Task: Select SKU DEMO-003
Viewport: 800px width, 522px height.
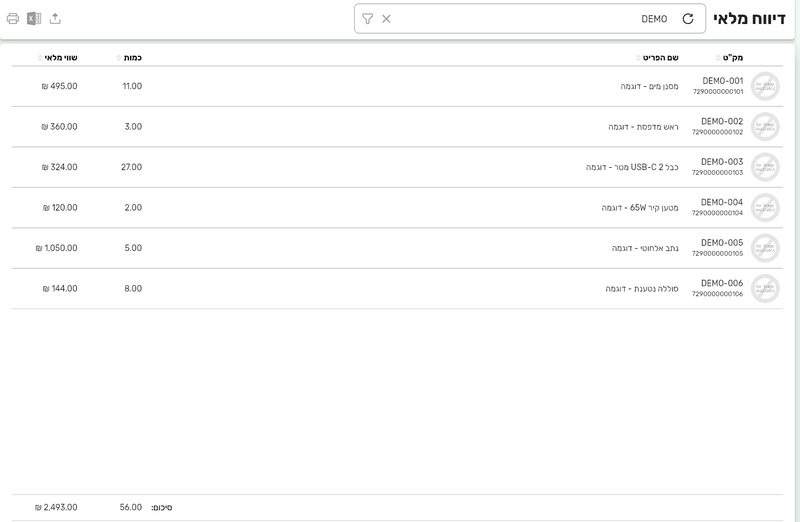Action: [x=722, y=162]
